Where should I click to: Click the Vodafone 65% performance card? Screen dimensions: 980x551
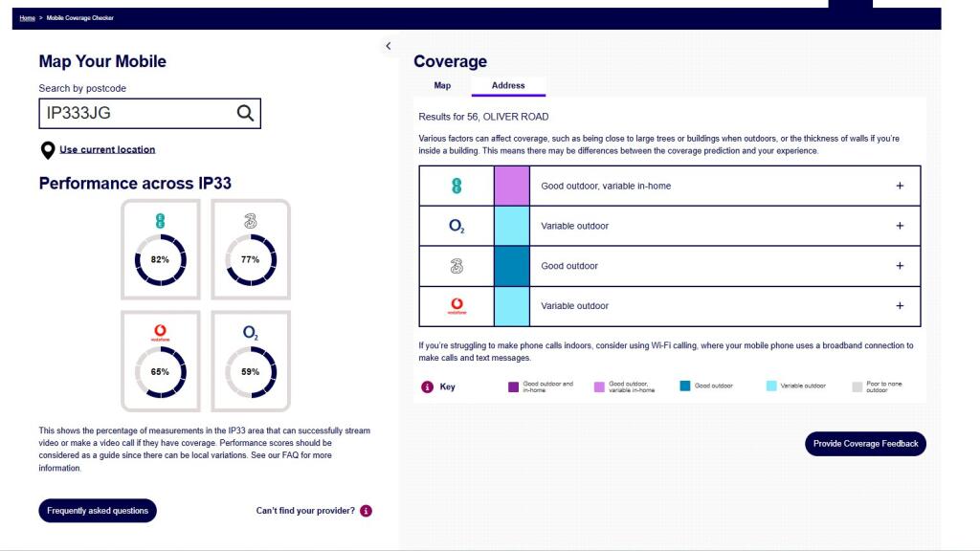tap(160, 362)
